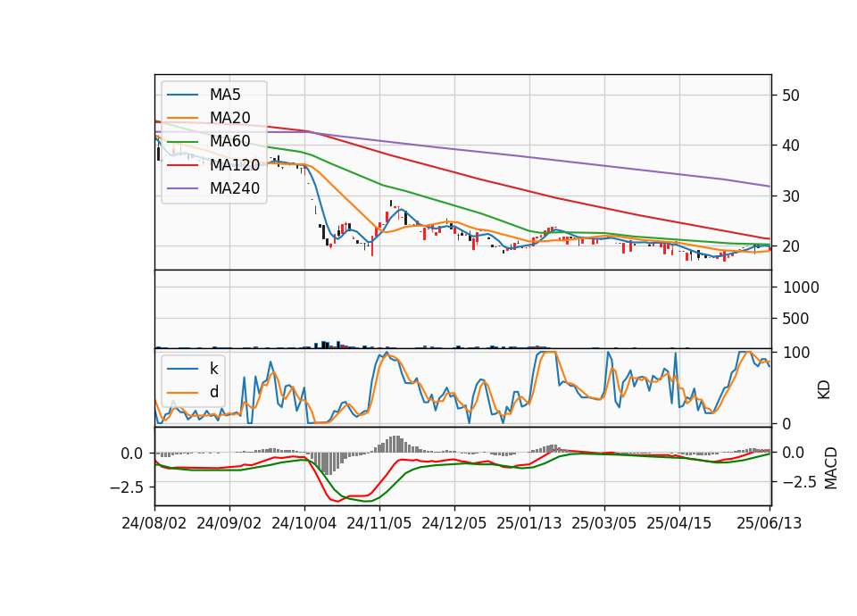Click the 24/08/02 date tick label
857x616 pixels.
pyautogui.click(x=154, y=523)
